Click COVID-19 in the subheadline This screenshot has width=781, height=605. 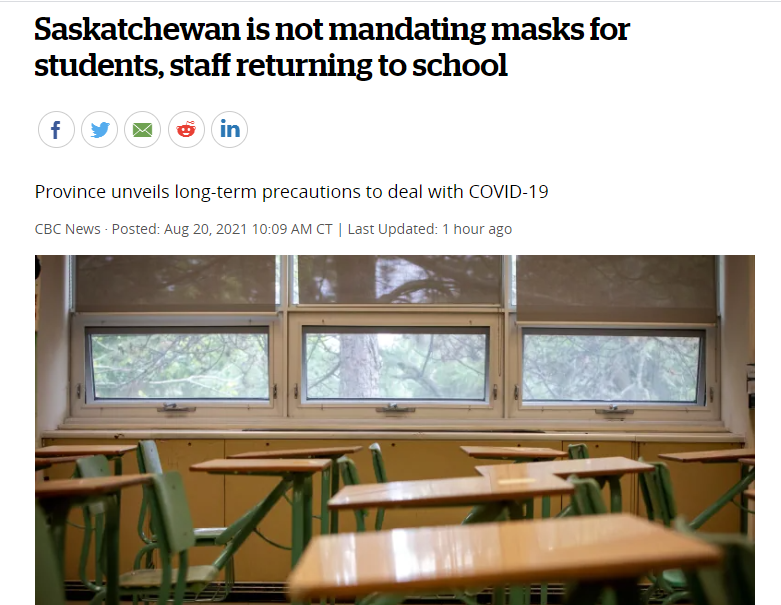[508, 192]
